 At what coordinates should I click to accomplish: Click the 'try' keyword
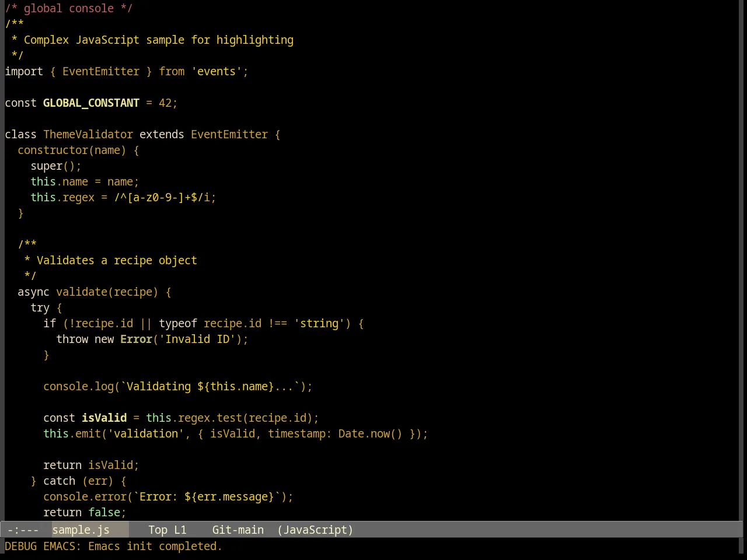click(x=40, y=307)
